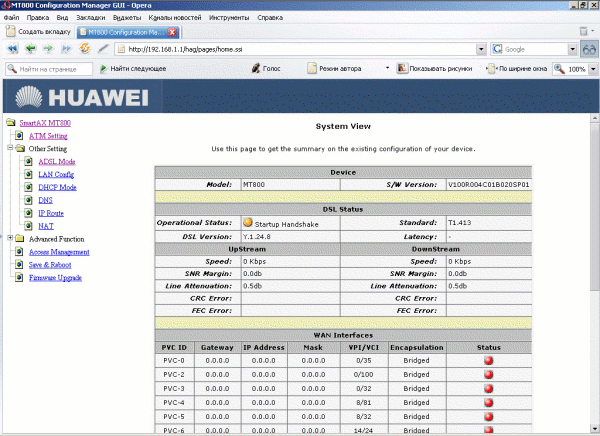Viewport: 600px width, 436px height.
Task: Open the NAT link
Action: pos(46,226)
